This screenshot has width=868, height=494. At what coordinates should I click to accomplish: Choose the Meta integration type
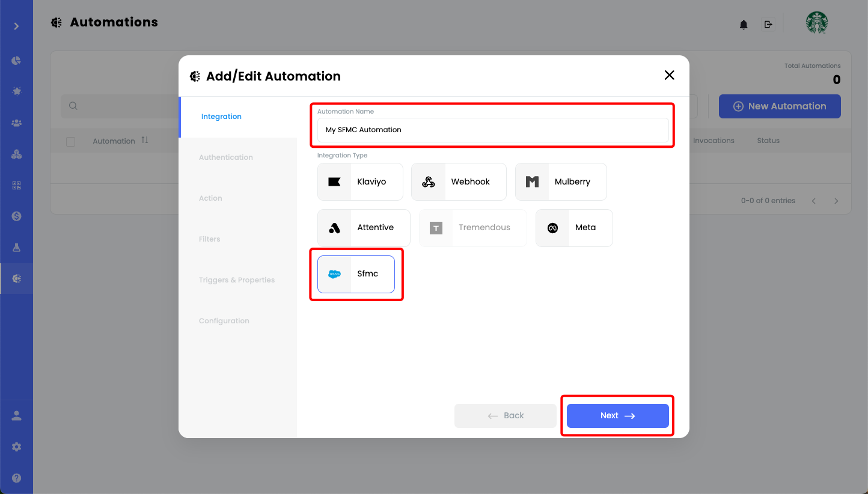point(574,228)
